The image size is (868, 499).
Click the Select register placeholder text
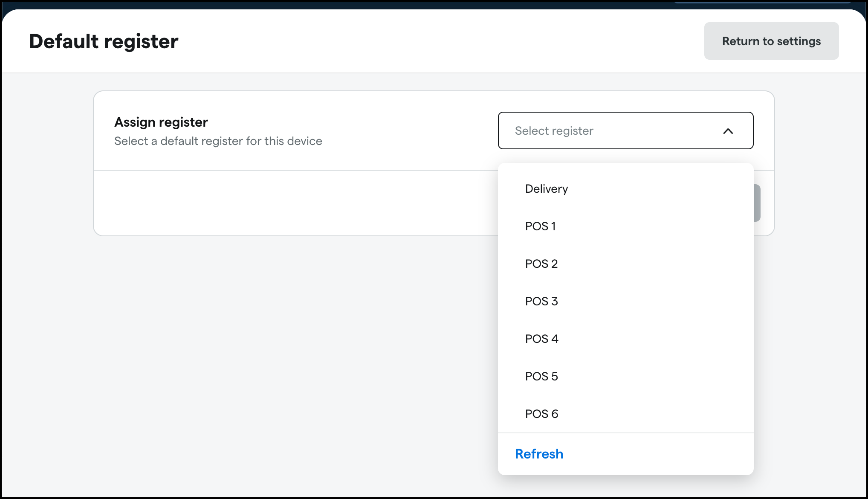point(554,131)
